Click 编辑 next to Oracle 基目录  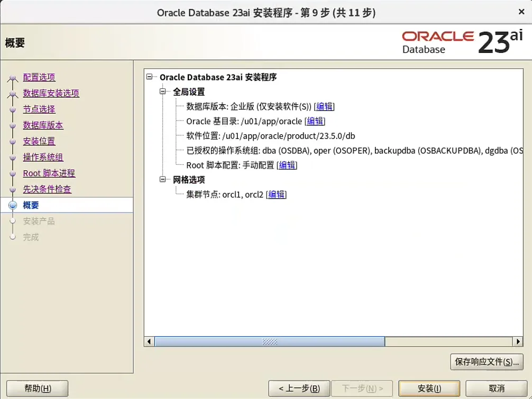point(315,121)
